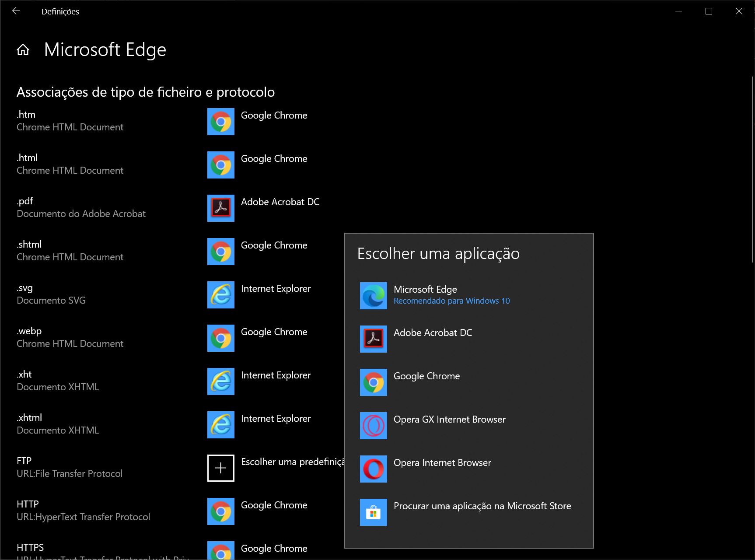
Task: Minimize the Definições window
Action: tap(679, 11)
